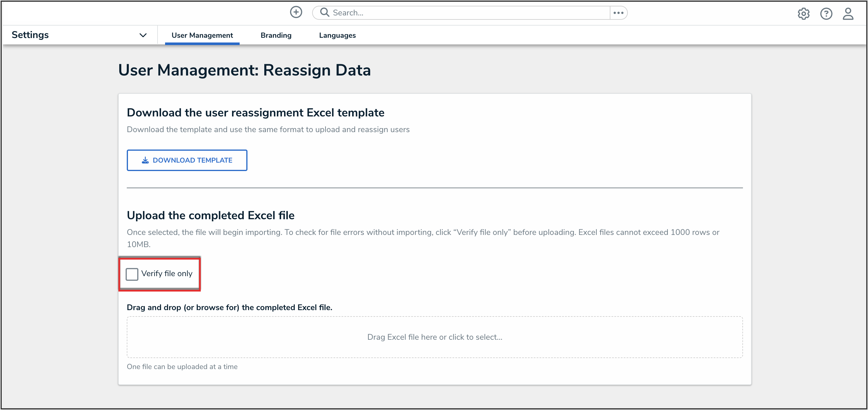The width and height of the screenshot is (868, 410).
Task: Expand the Settings dropdown chevron
Action: pyautogui.click(x=143, y=35)
